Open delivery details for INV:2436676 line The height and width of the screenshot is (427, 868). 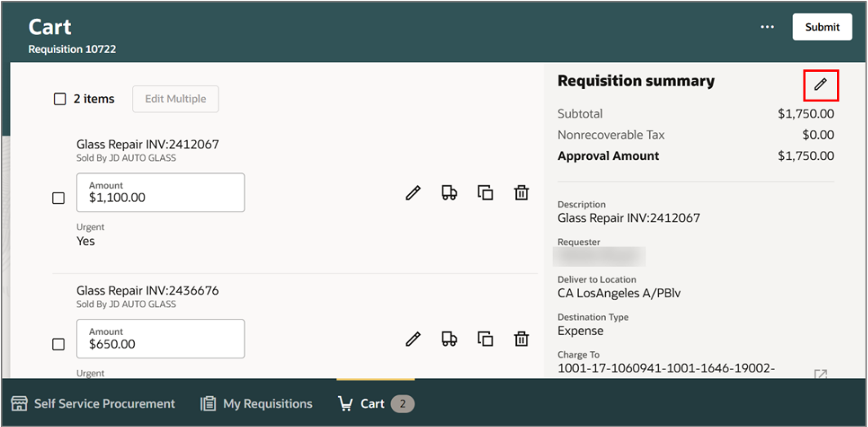(449, 338)
